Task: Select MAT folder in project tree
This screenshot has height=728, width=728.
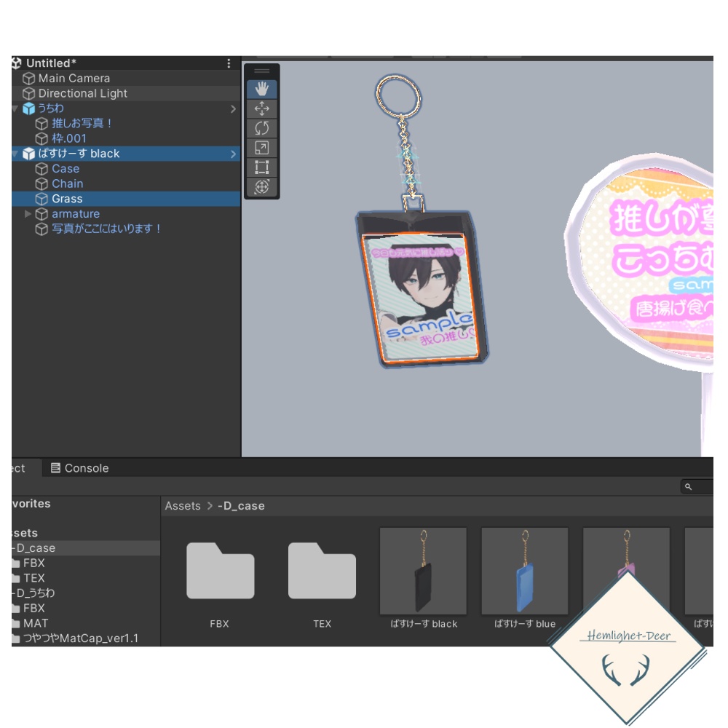Action: [86, 623]
